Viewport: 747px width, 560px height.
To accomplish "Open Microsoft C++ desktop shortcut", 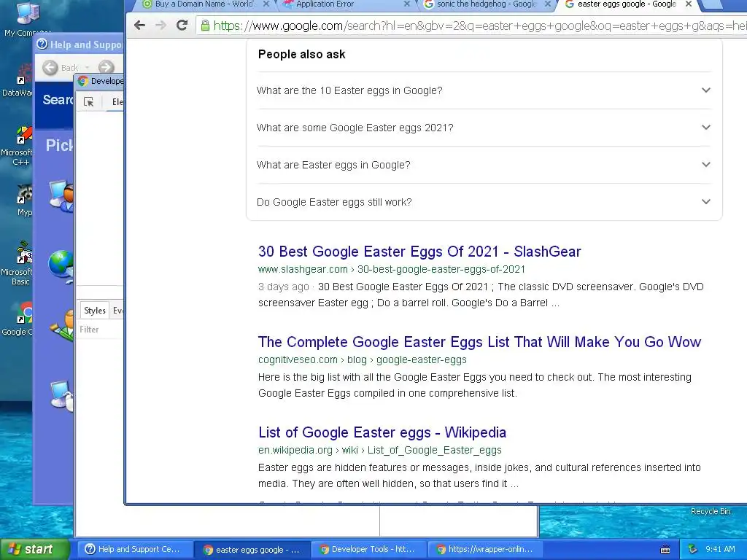I will (x=19, y=147).
